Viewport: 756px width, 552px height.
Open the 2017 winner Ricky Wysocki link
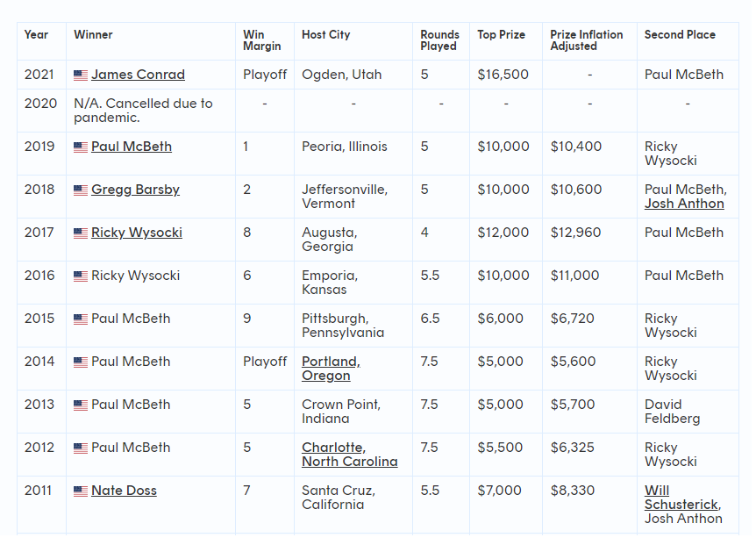tap(137, 233)
